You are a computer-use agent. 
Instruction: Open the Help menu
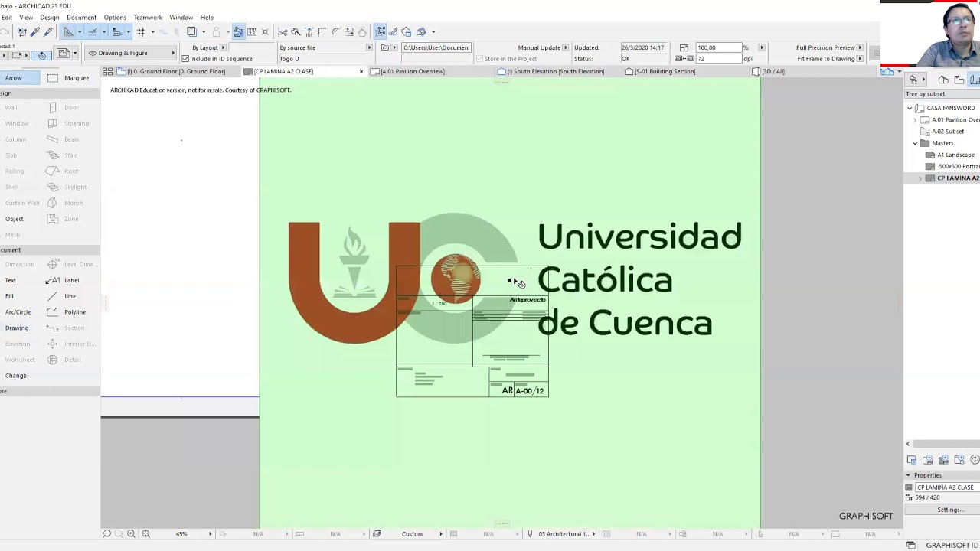pyautogui.click(x=207, y=17)
